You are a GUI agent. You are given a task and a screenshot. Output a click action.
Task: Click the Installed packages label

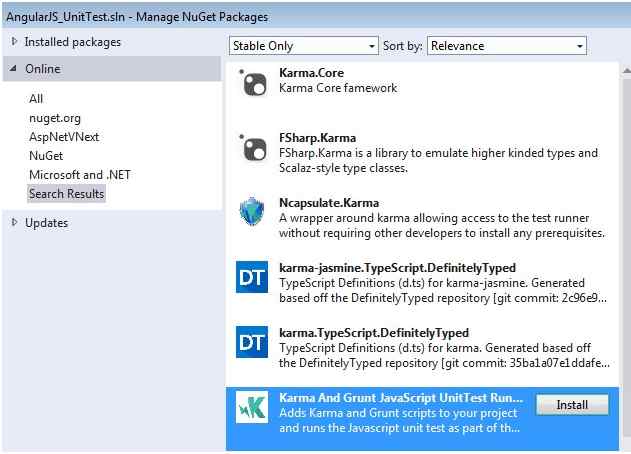click(72, 42)
